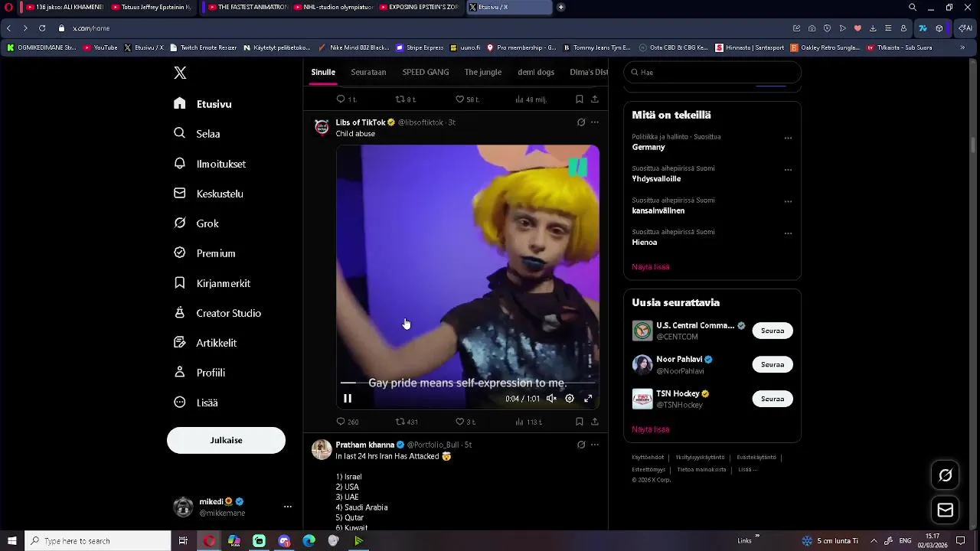View analytics of Libs of TikTok post
Screen dimensions: 980x551
528,422
